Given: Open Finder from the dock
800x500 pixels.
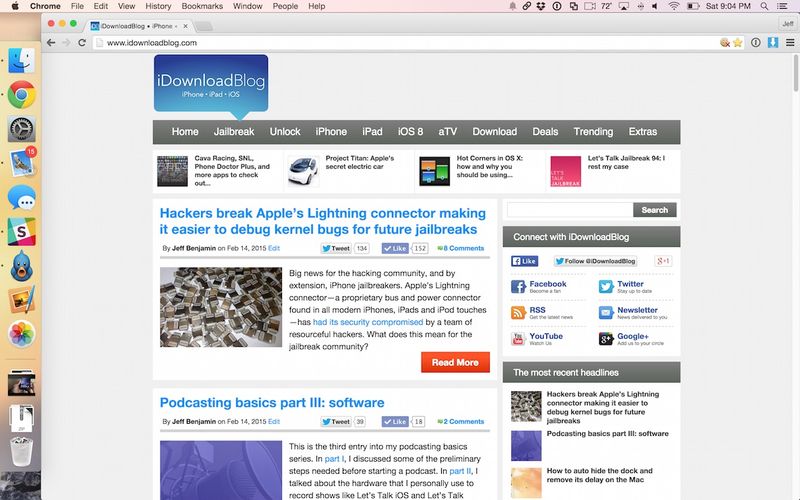Looking at the screenshot, I should coord(21,60).
